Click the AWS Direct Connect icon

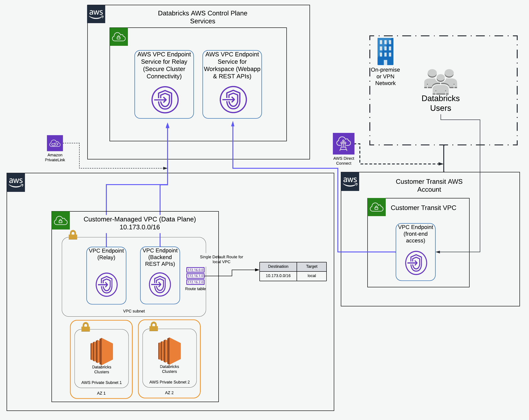click(344, 144)
